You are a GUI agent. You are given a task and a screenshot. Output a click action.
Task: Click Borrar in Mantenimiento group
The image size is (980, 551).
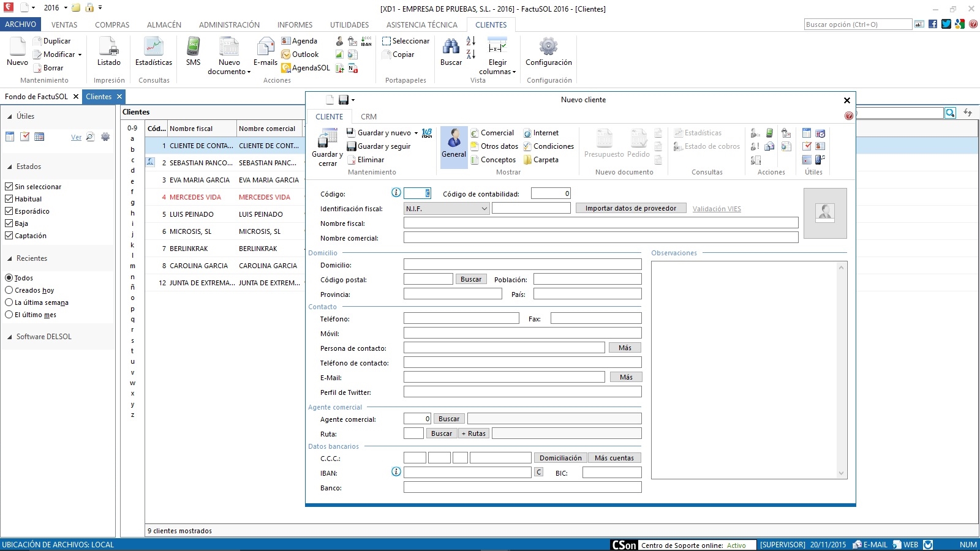tap(48, 68)
